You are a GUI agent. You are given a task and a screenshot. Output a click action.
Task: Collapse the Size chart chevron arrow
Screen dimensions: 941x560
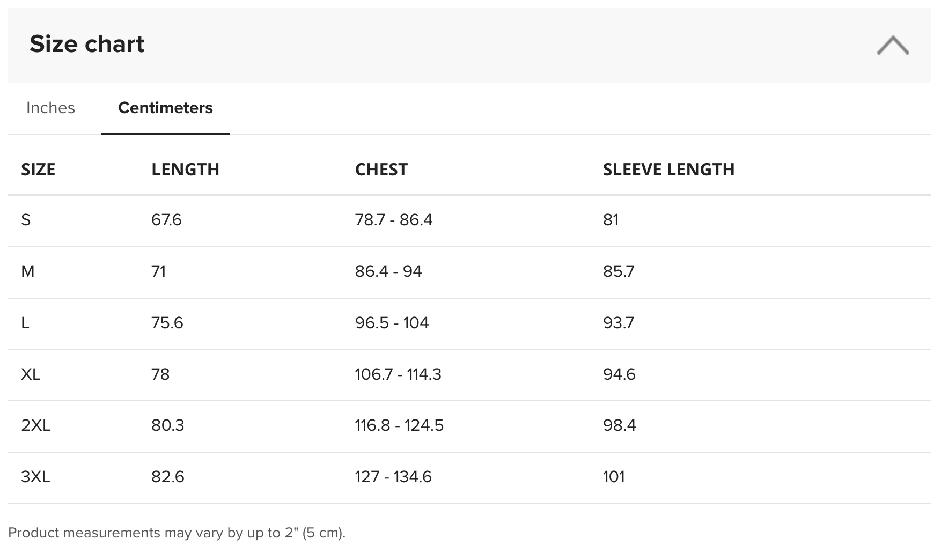[893, 45]
